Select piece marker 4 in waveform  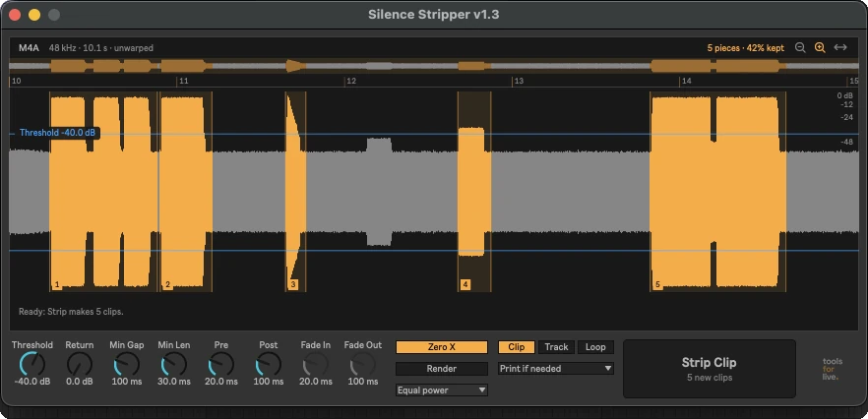465,285
